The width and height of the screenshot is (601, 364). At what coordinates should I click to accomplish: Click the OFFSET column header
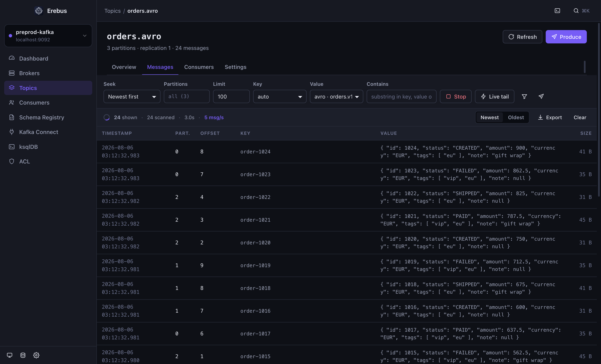[x=210, y=133]
